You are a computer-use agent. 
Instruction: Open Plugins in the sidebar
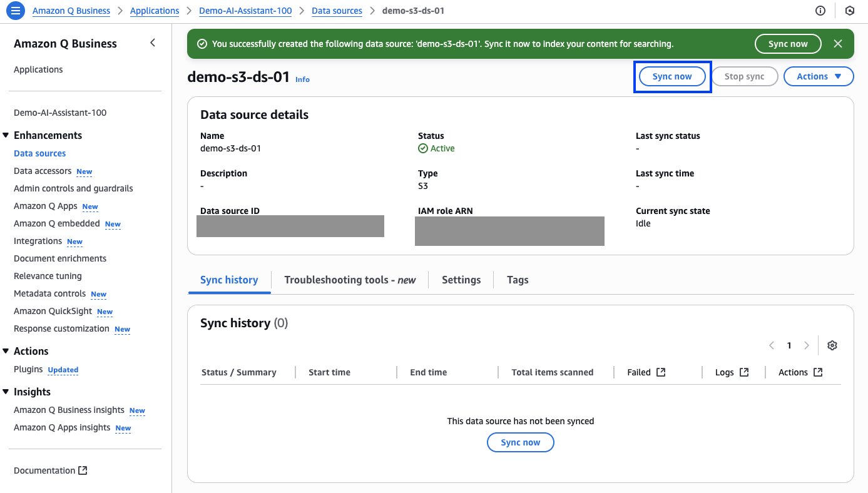pyautogui.click(x=28, y=369)
